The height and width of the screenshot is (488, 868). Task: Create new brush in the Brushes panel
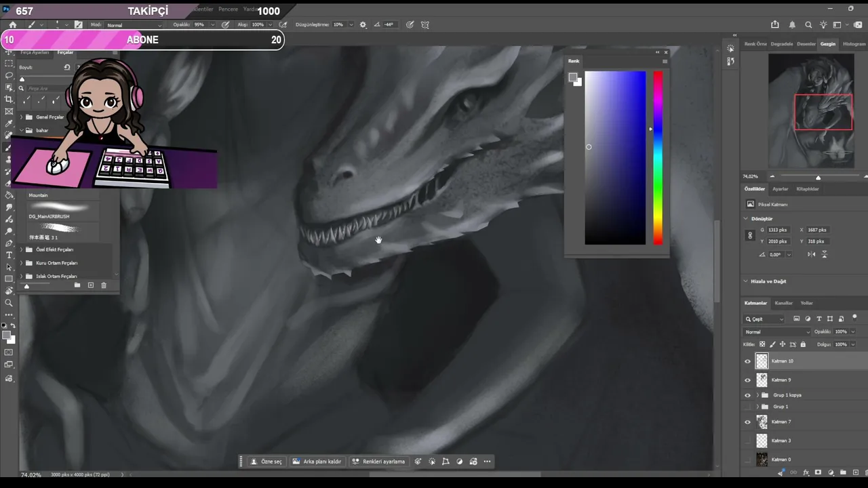coord(90,285)
